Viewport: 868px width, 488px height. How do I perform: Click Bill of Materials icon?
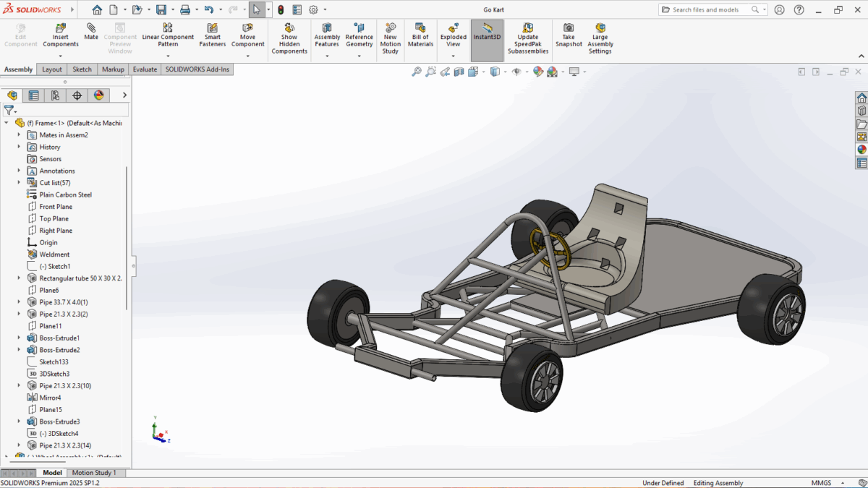pos(420,29)
